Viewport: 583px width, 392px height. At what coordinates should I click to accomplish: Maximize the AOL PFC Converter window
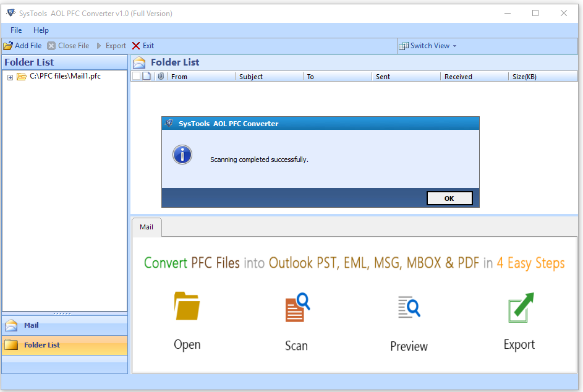[x=535, y=14]
